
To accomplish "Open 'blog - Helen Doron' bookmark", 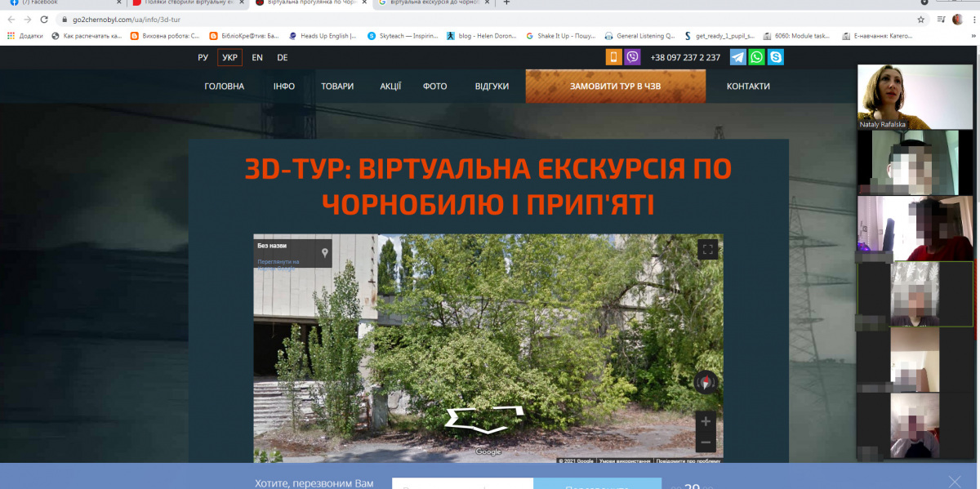I will (480, 36).
